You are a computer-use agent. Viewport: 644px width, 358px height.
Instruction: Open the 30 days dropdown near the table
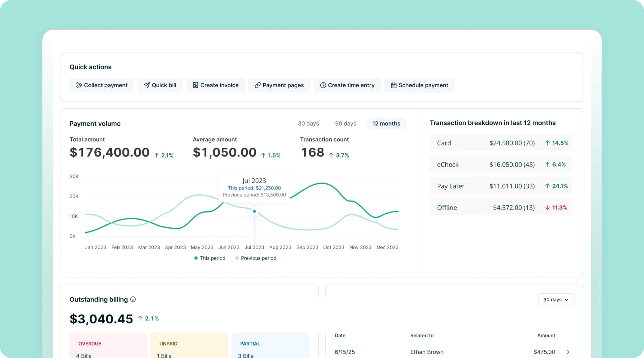pyautogui.click(x=556, y=300)
